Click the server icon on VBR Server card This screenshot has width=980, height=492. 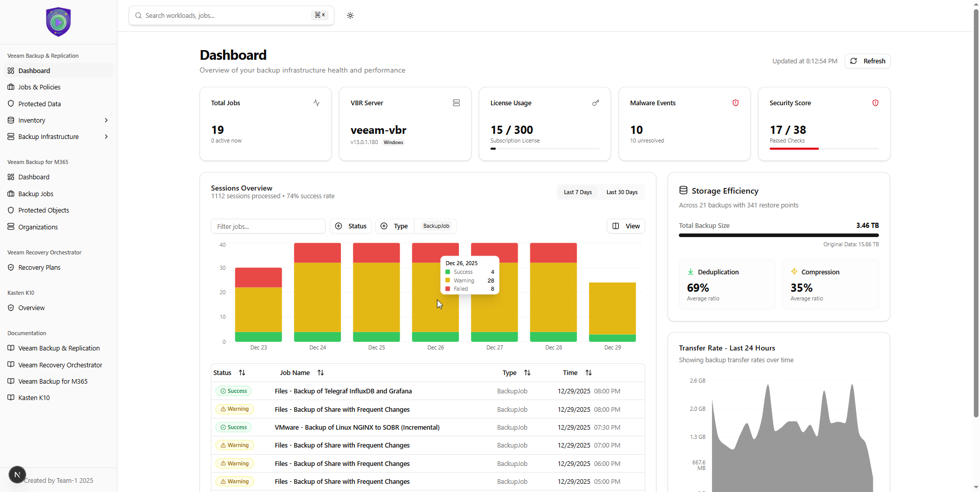pos(456,103)
